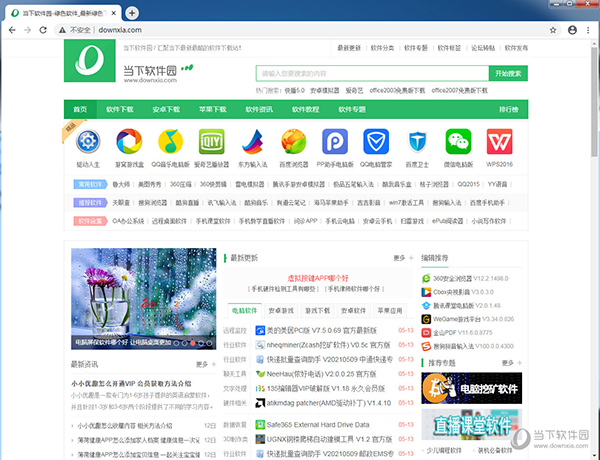600x460 pixels.
Task: Click the 搜狗拼音输入法 icon
Action: [426, 346]
